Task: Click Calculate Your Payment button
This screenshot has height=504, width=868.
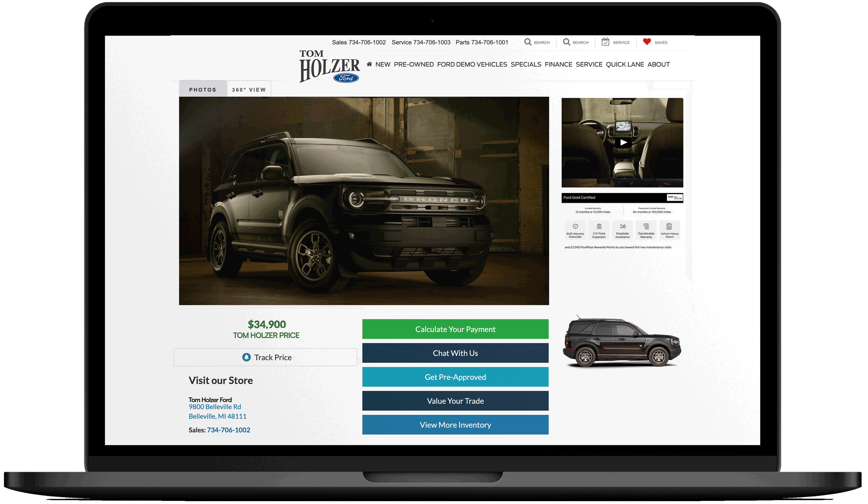Action: click(455, 329)
